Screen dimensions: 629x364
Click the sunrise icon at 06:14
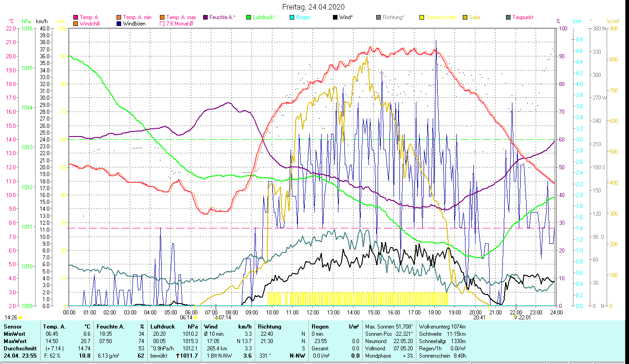click(195, 318)
